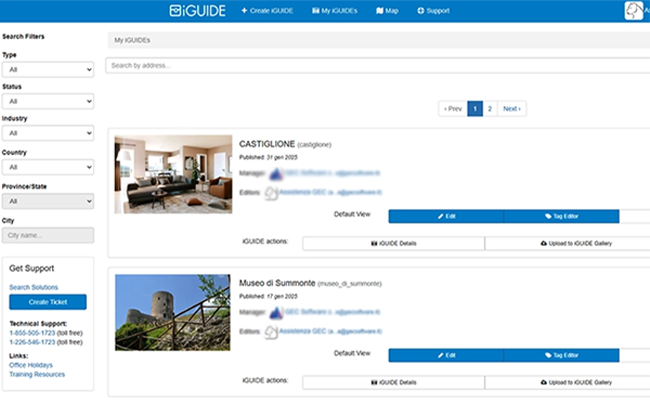Click the CASTIGLIONE editor name link

(x=330, y=192)
